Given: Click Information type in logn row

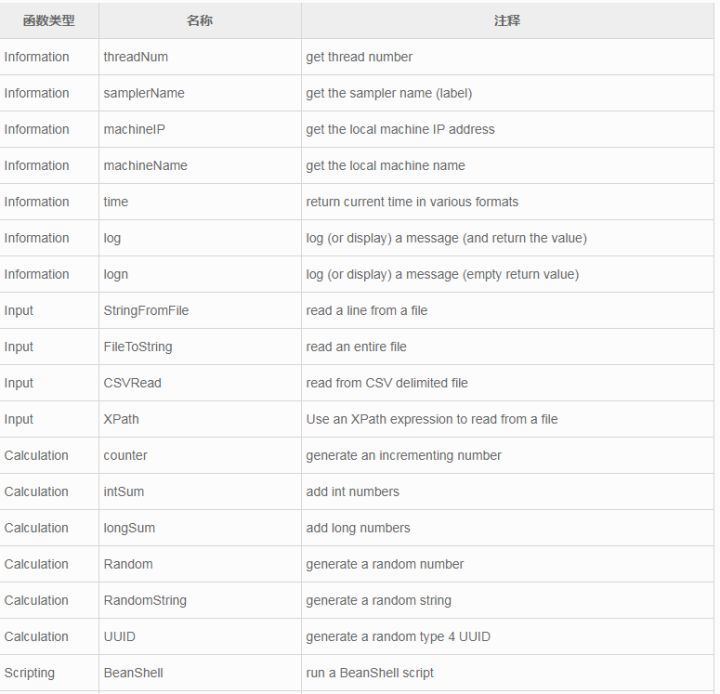Looking at the screenshot, I should coord(37,275).
